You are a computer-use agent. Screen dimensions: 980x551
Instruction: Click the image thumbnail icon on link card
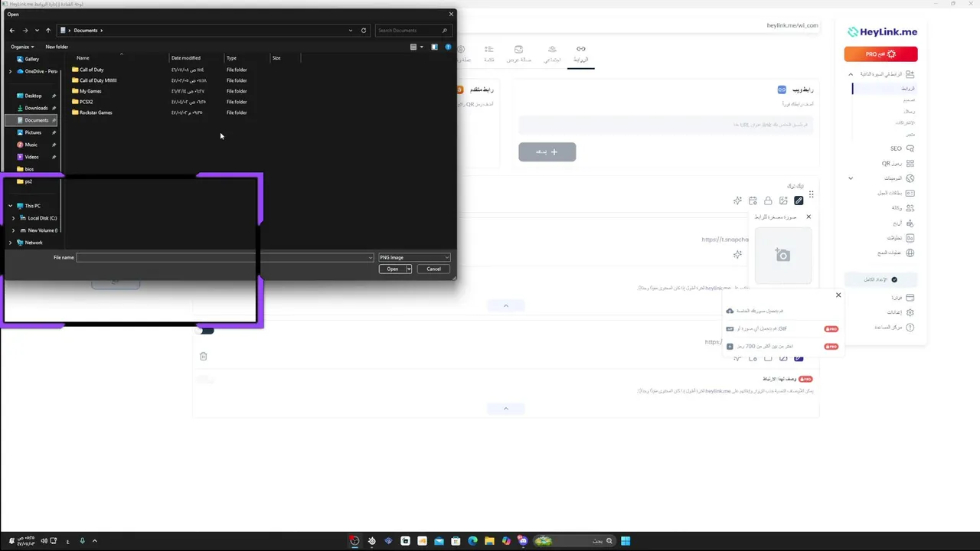tap(783, 201)
